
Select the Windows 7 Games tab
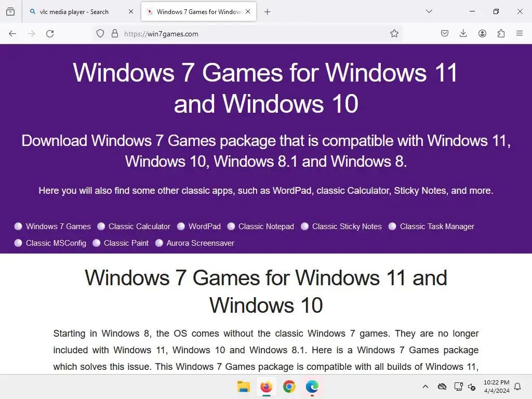pyautogui.click(x=198, y=12)
